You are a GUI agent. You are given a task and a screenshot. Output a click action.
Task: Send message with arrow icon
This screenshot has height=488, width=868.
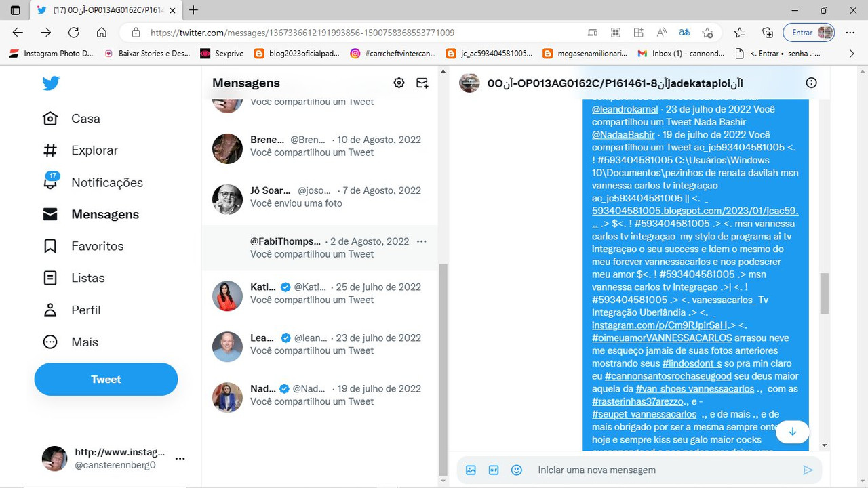tap(808, 470)
